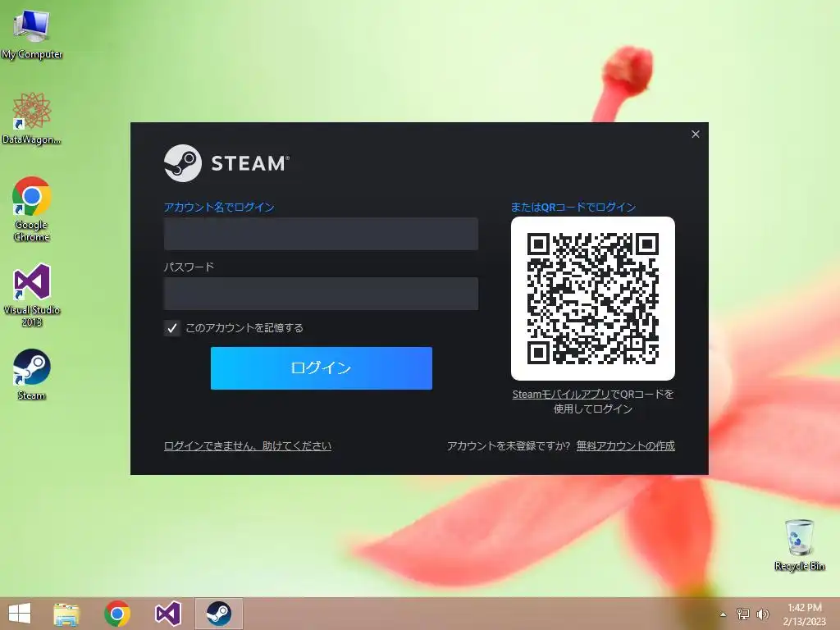Click the QR code login image

coord(593,299)
